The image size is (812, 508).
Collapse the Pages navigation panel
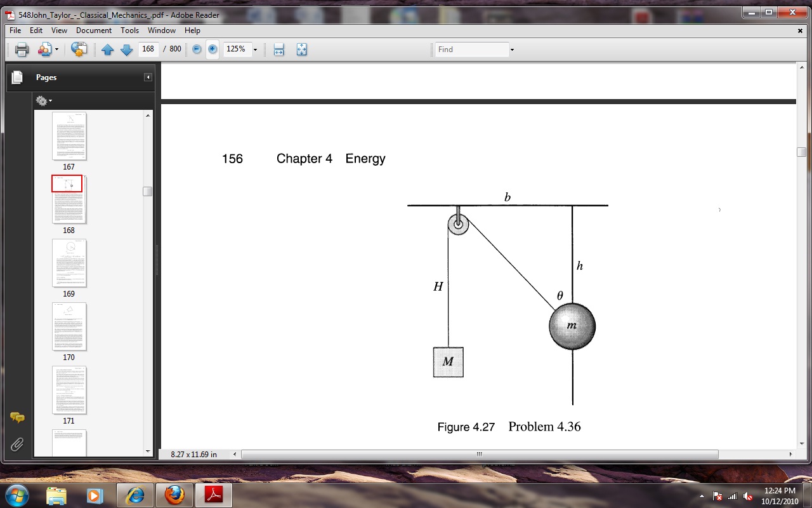(x=148, y=77)
